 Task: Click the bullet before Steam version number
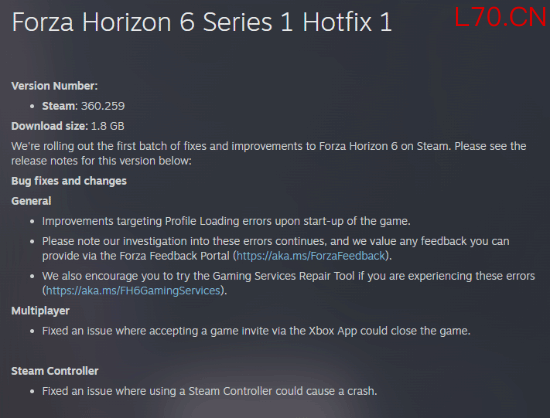pyautogui.click(x=32, y=106)
